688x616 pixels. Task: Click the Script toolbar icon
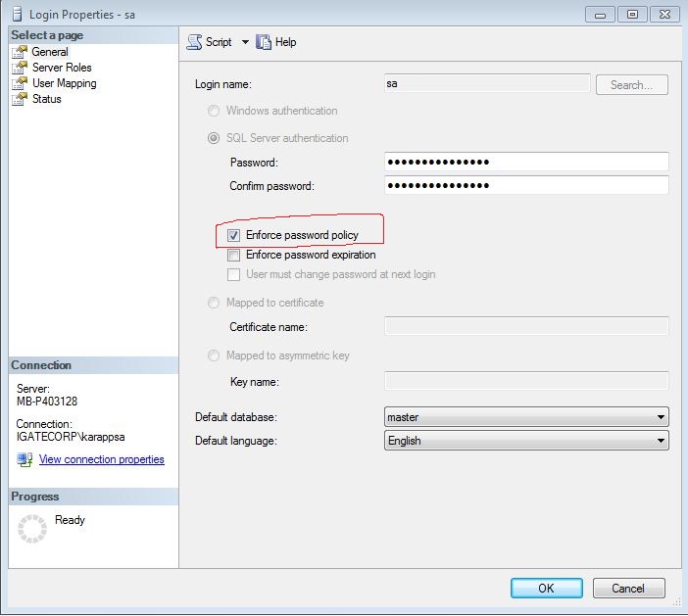(x=194, y=42)
